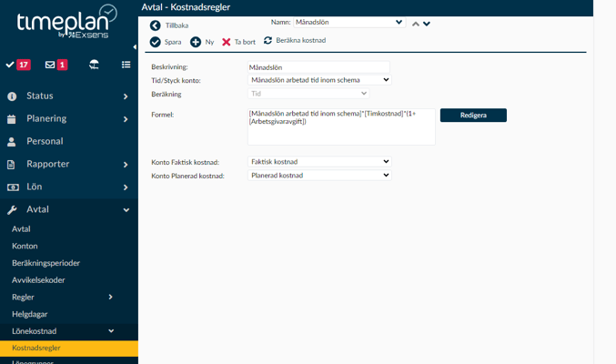Click the Beskrivning input field

[318, 67]
